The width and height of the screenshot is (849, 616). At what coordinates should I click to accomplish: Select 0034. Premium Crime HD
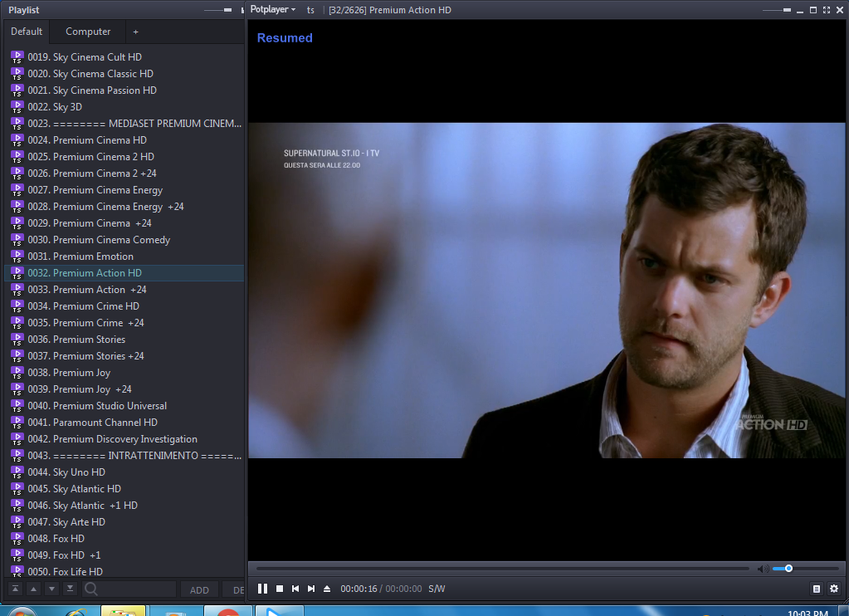(x=124, y=306)
